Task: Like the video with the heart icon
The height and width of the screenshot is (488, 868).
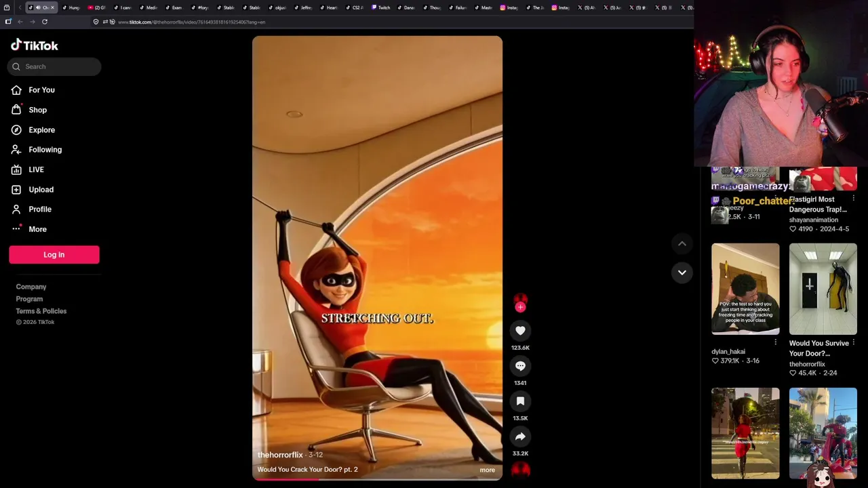Action: pos(520,331)
